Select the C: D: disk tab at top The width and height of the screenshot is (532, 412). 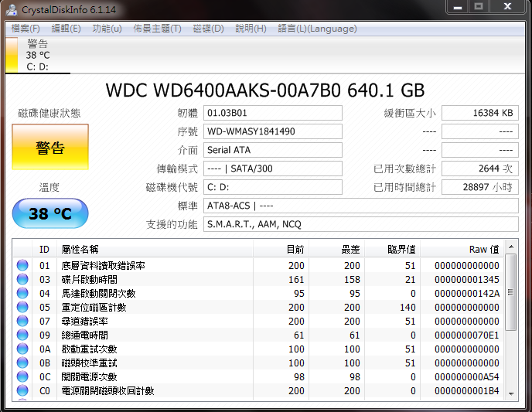pyautogui.click(x=38, y=56)
